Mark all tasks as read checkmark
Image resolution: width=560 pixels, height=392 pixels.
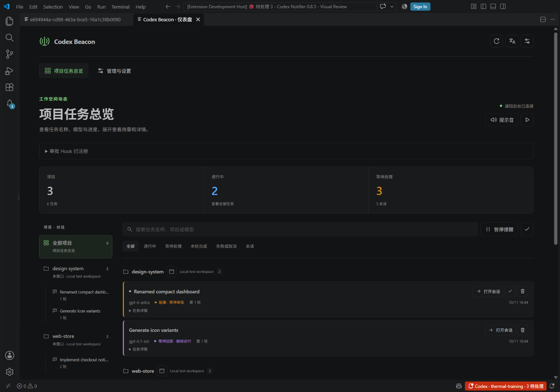[x=527, y=229]
